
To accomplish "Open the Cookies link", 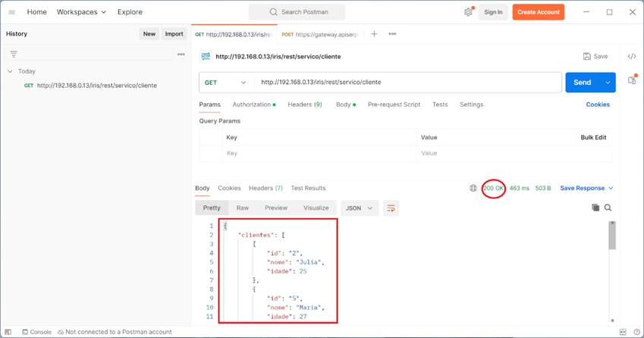I will click(597, 105).
